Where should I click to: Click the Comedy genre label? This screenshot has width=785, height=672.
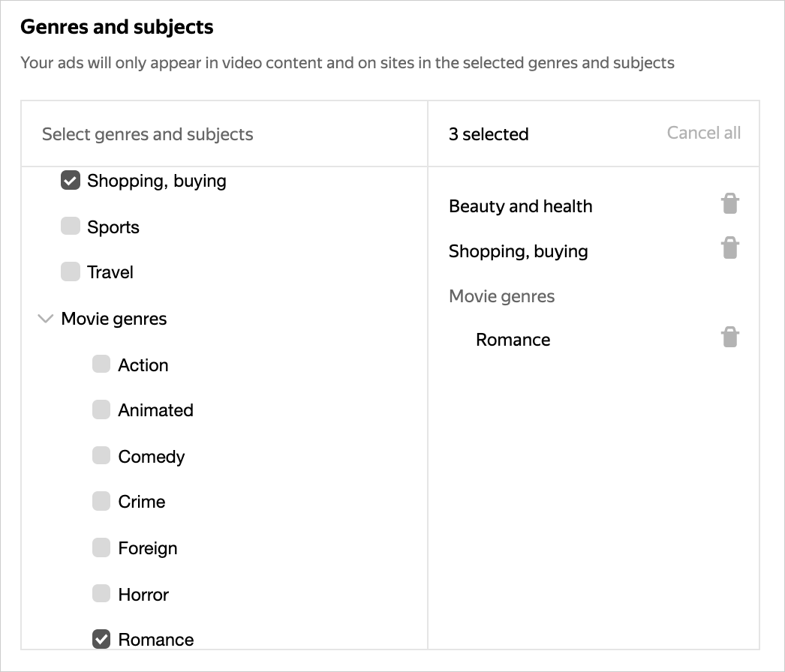coord(152,457)
